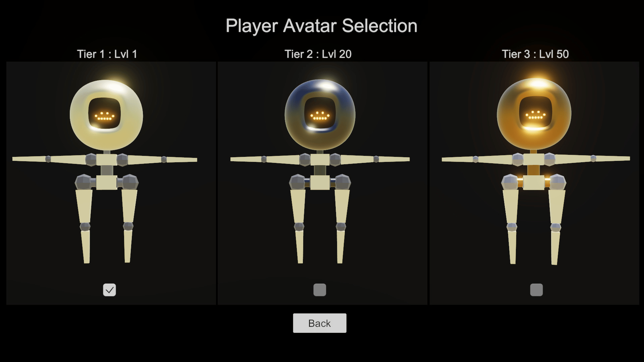The width and height of the screenshot is (644, 362).
Task: Uncheck the Tier 1 avatar checkbox
Action: 109,290
